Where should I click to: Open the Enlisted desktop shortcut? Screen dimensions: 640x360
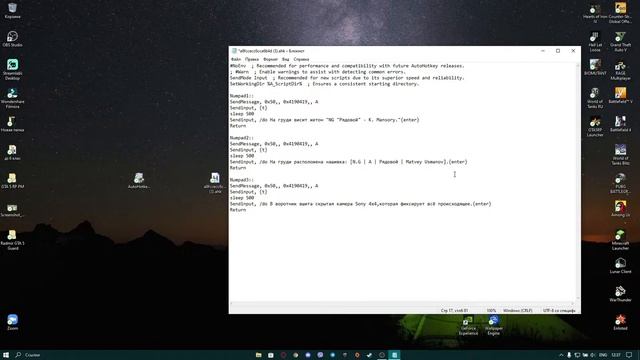coord(620,322)
